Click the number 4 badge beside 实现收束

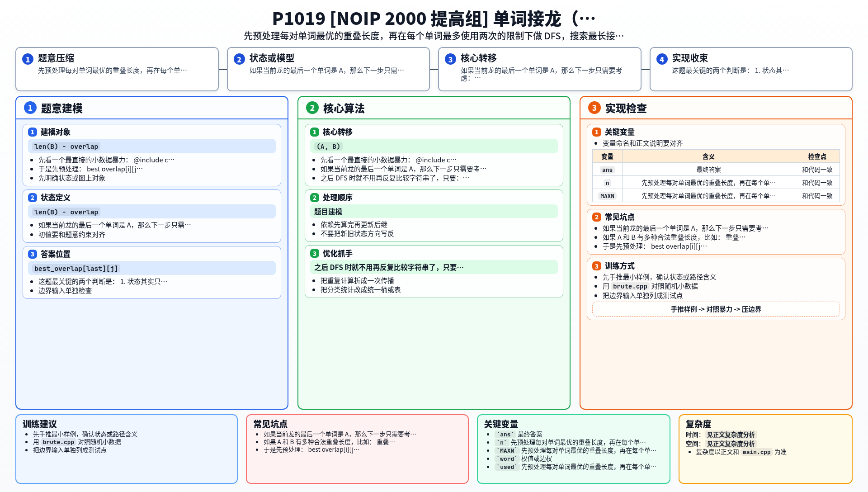click(662, 59)
